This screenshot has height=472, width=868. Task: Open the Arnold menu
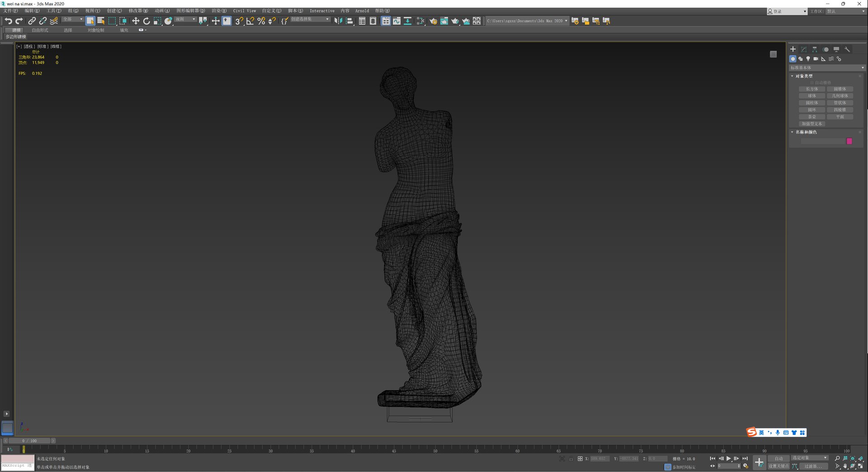click(x=362, y=11)
